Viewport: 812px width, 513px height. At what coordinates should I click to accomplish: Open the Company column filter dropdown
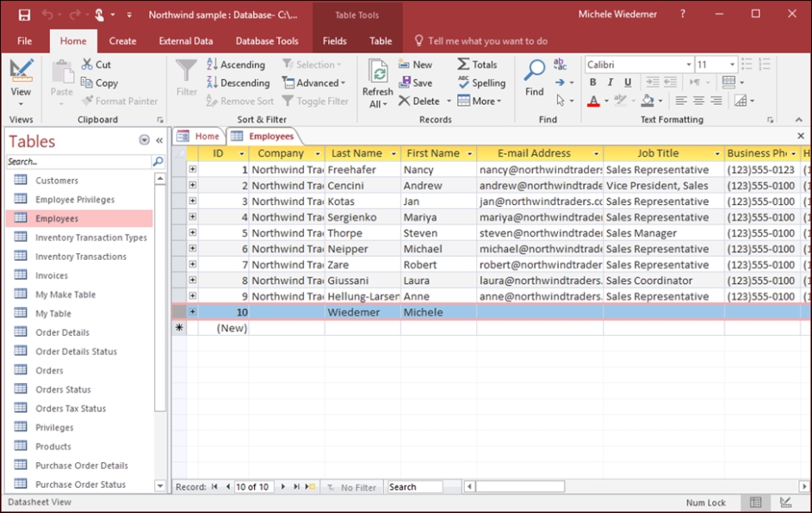click(x=318, y=154)
